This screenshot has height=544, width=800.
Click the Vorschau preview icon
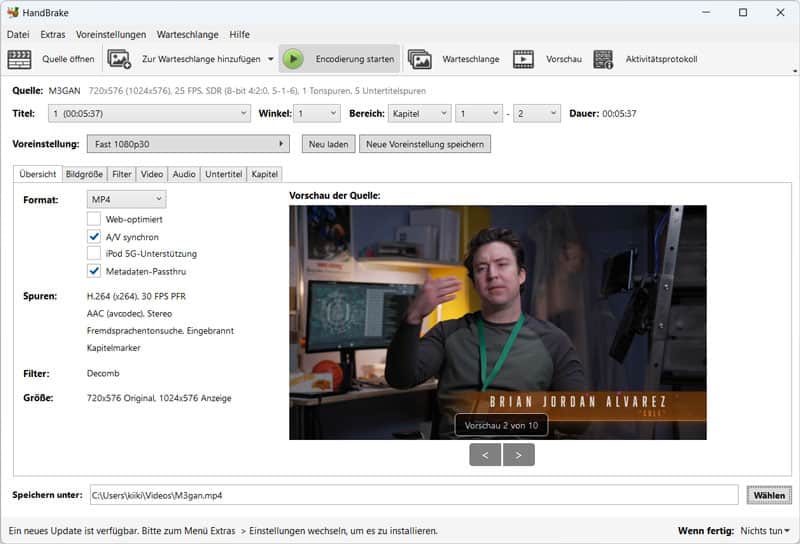point(524,59)
